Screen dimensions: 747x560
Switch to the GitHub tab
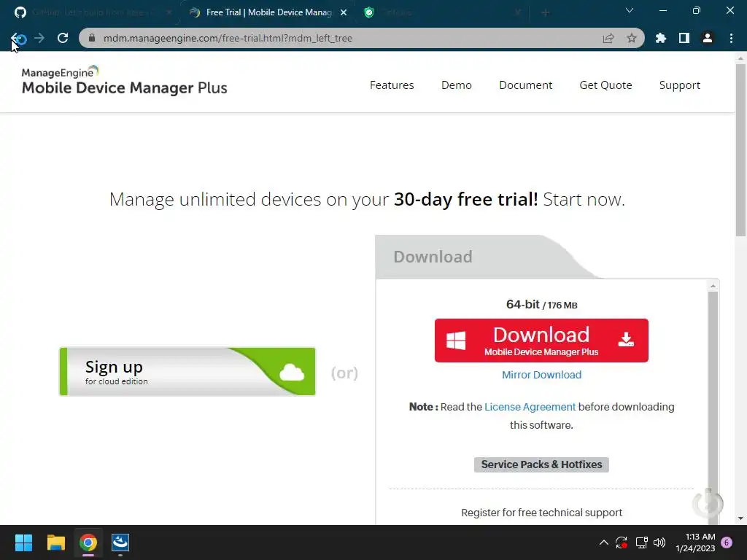(93, 12)
